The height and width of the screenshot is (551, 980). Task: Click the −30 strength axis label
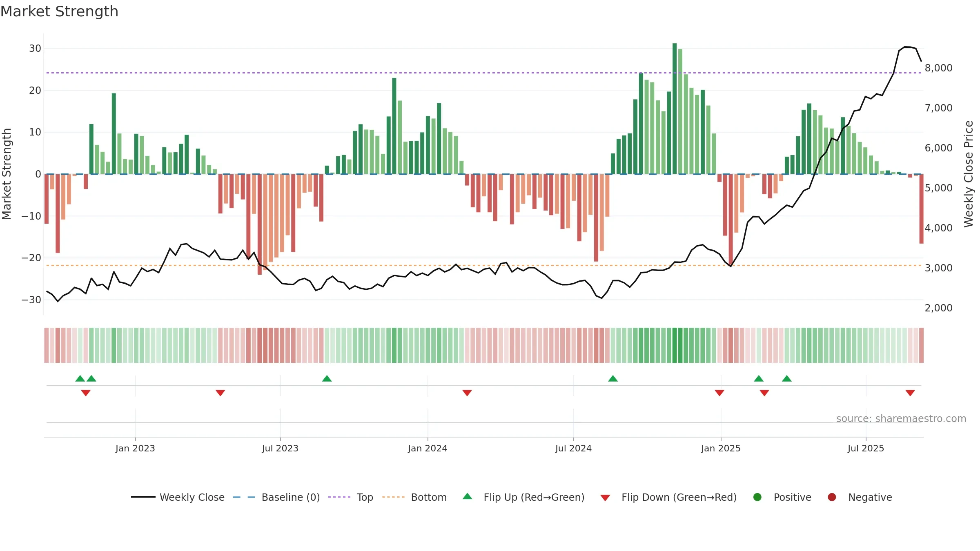coord(31,300)
